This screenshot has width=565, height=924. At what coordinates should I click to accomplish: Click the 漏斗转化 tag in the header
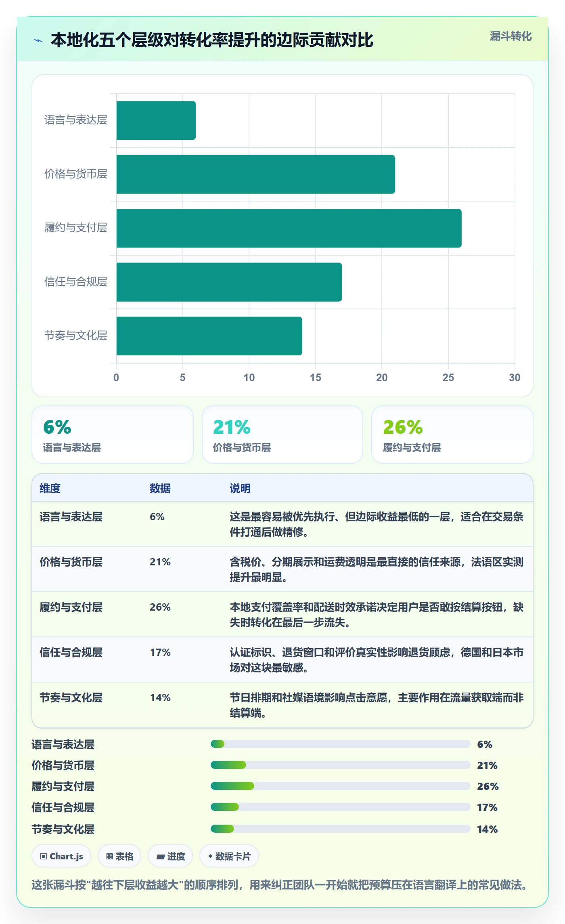(511, 36)
